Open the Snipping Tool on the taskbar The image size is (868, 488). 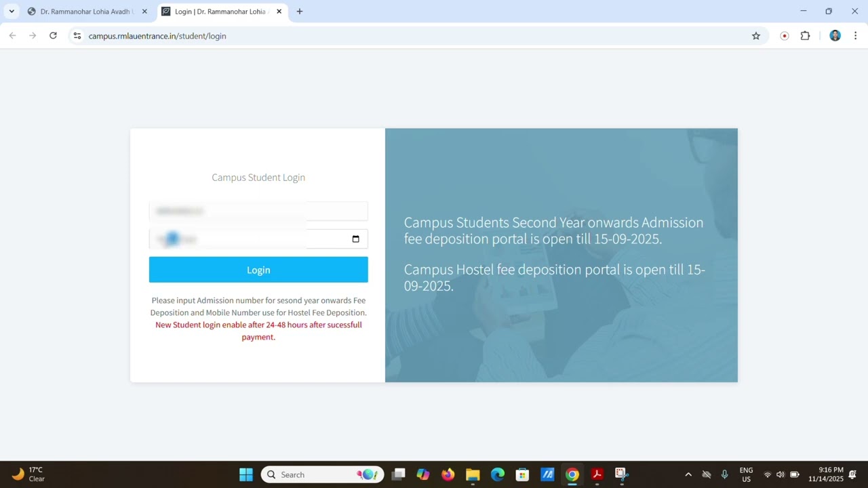tap(622, 474)
